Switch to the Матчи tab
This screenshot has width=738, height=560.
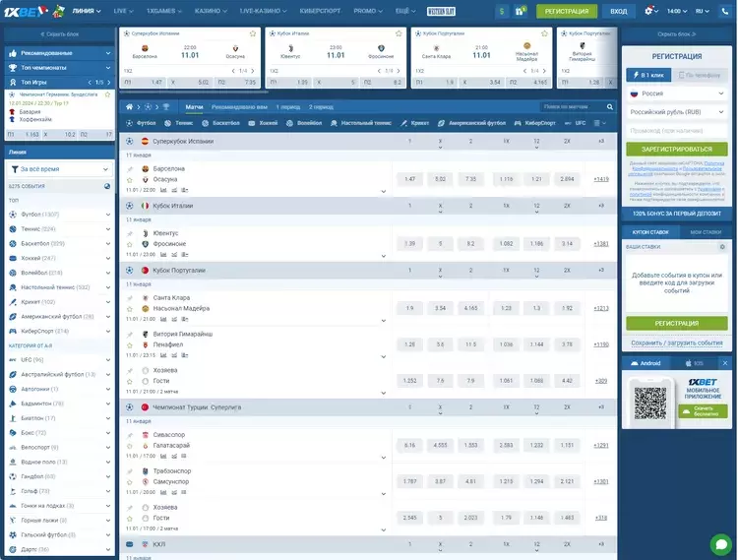pyautogui.click(x=194, y=107)
